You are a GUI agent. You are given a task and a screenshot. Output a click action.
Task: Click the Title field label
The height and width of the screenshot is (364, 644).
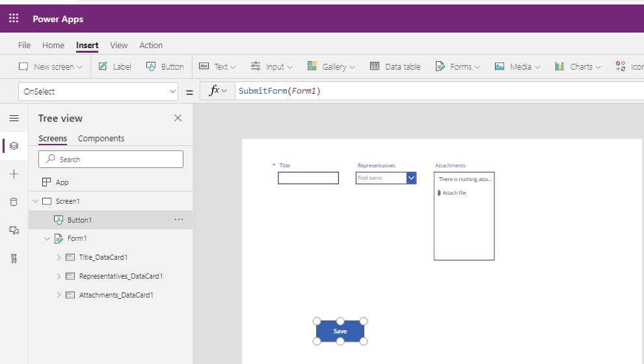(x=285, y=165)
